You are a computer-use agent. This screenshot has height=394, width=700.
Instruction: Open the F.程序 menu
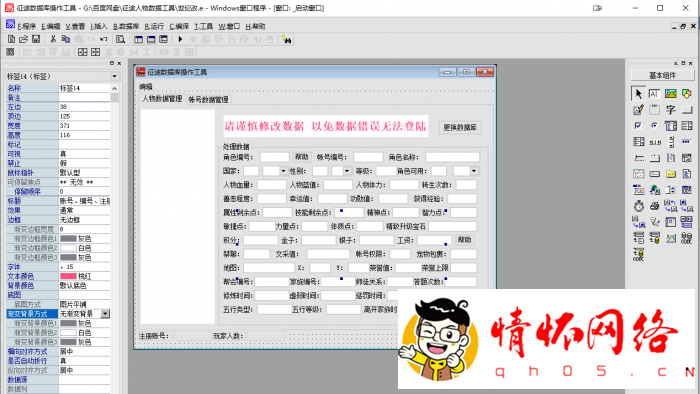click(26, 26)
